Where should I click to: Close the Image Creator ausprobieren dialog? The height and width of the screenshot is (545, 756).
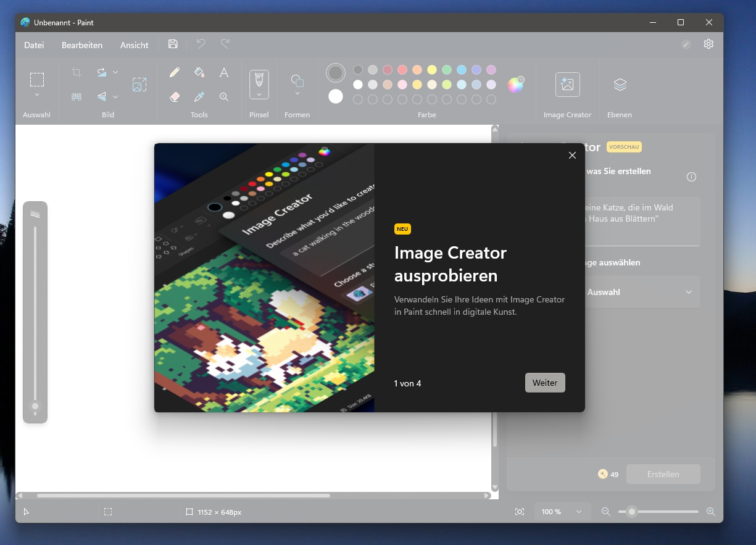pos(572,156)
